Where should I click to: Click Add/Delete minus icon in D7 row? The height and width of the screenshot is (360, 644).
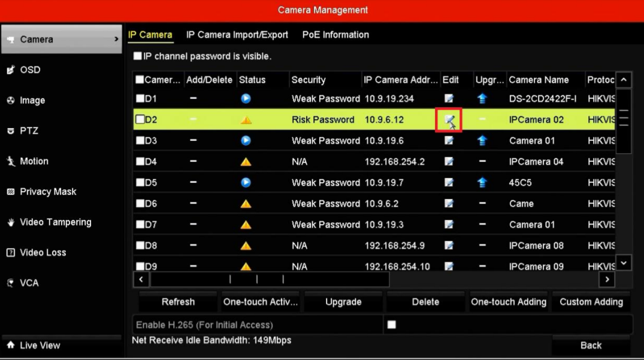tap(193, 224)
